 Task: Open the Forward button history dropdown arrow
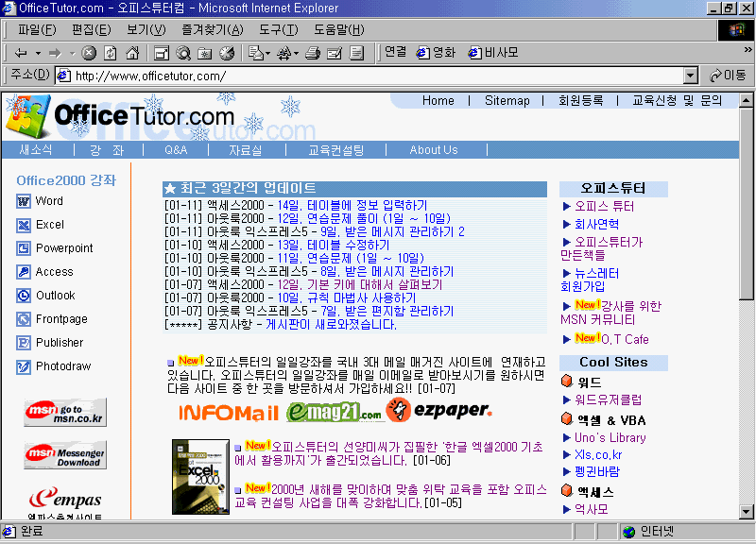pos(73,53)
